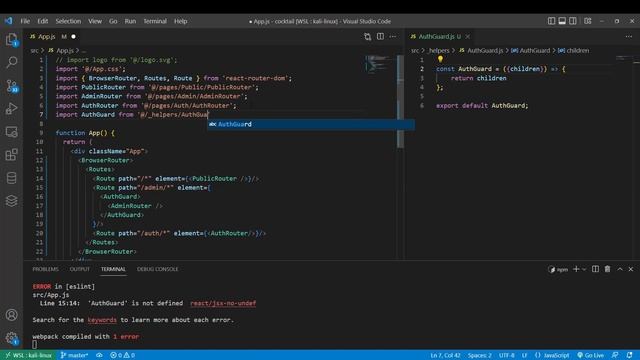Screen dimensions: 640x360
Task: Open the Go menu
Action: pos(113,21)
